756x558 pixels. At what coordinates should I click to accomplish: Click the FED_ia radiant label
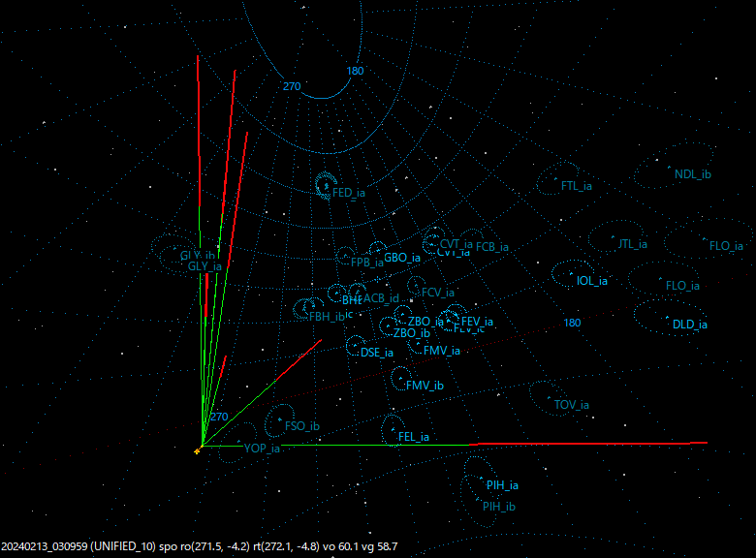(x=349, y=193)
